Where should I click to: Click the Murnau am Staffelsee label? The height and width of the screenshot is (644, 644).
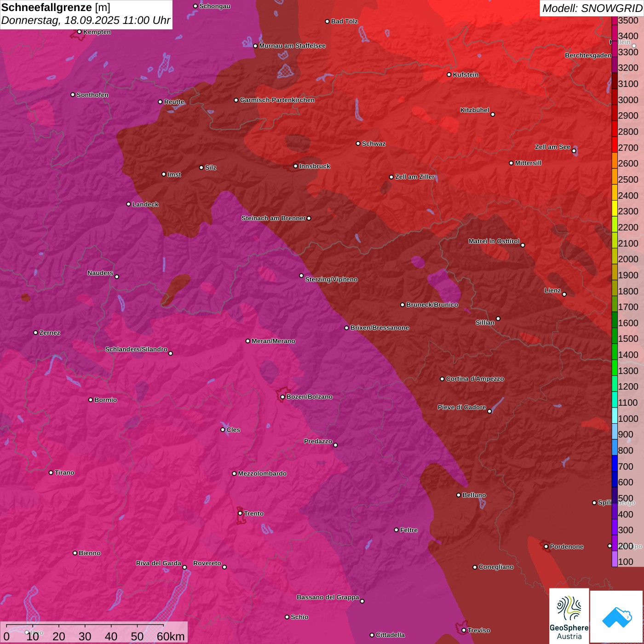click(x=292, y=46)
